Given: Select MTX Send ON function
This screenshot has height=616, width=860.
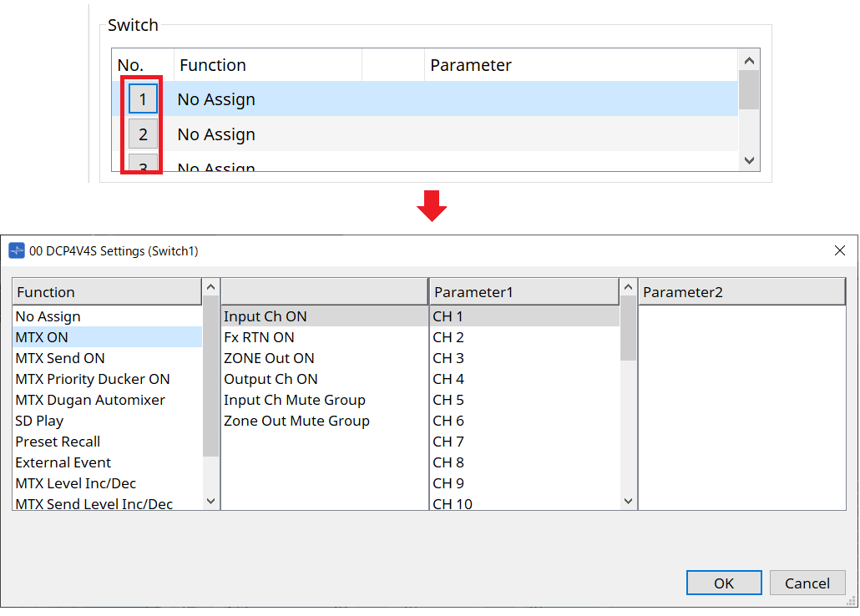Looking at the screenshot, I should (60, 358).
